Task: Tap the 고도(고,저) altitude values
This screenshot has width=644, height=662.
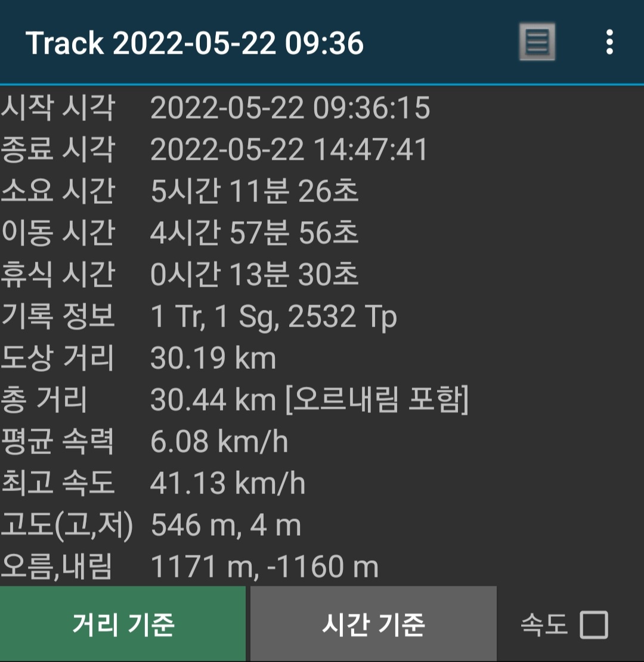Action: point(225,525)
